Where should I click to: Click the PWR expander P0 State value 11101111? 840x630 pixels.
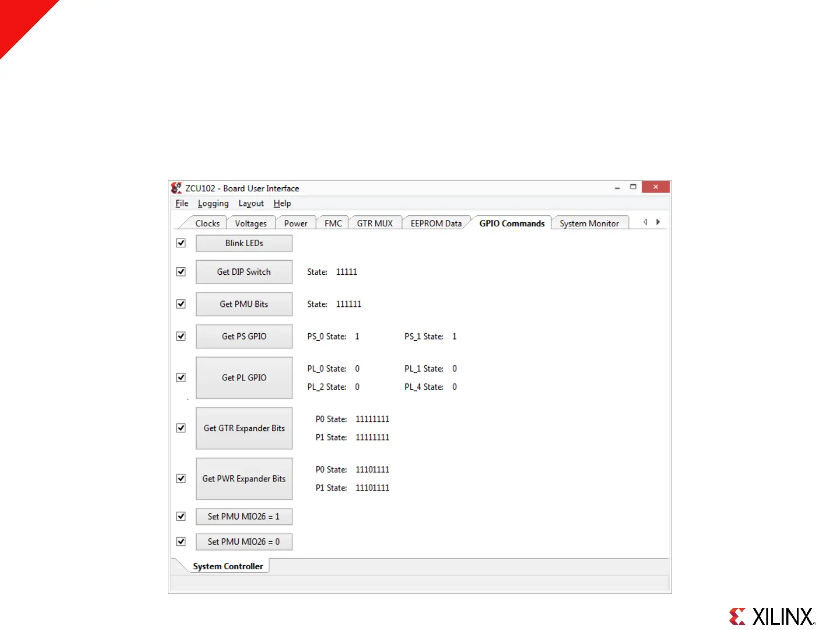(x=372, y=470)
